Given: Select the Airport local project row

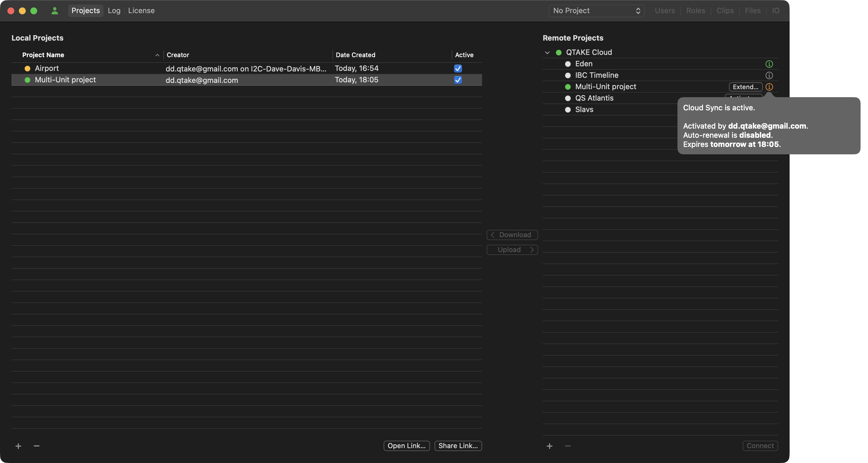Looking at the screenshot, I should 47,69.
